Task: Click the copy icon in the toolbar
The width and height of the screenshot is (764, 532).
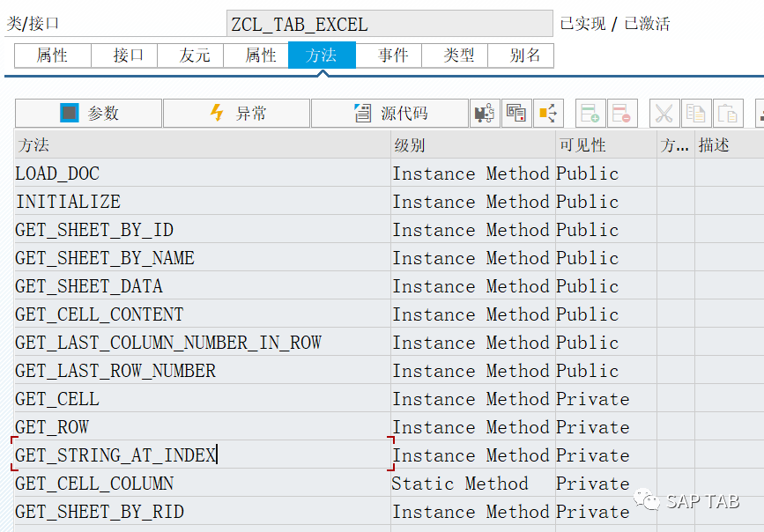Action: [x=696, y=114]
